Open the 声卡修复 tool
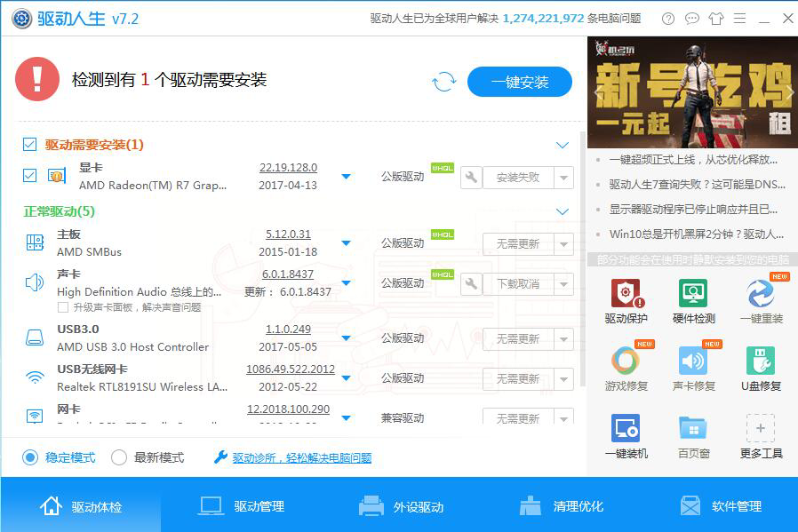This screenshot has height=532, width=798. pyautogui.click(x=693, y=369)
